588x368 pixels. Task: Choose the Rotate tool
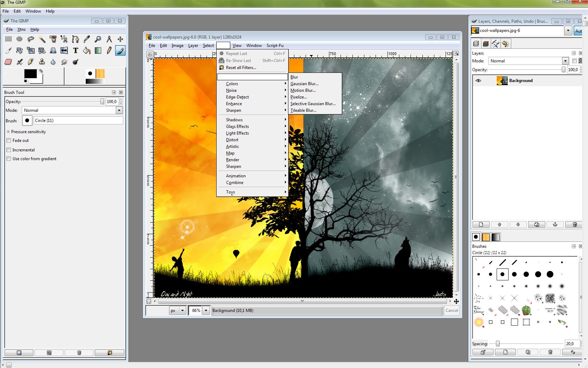pos(20,50)
